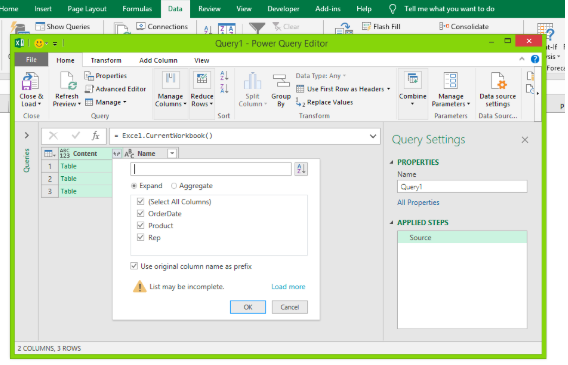Click column search input field

pos(211,169)
